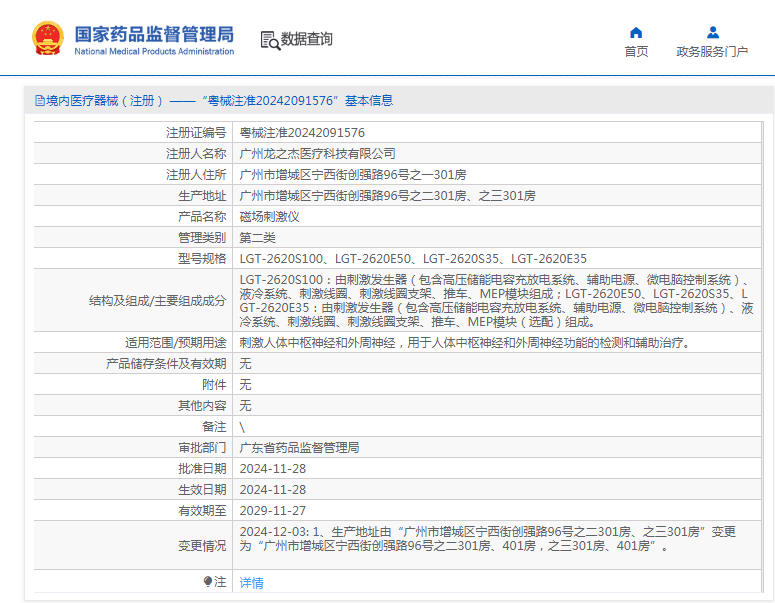
Task: Click the intended use 刺激人体中枢神经 text
Action: tap(465, 343)
